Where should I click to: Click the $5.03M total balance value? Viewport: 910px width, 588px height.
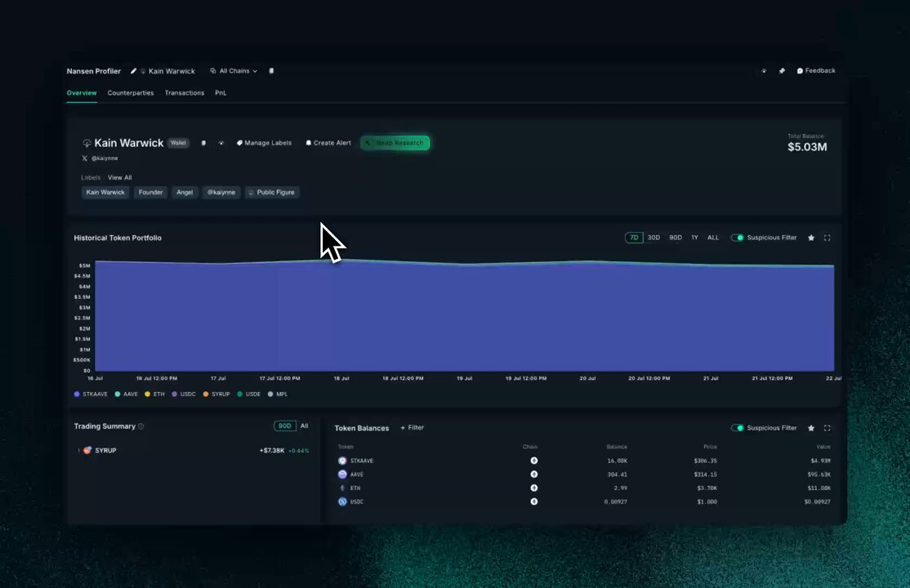point(807,147)
